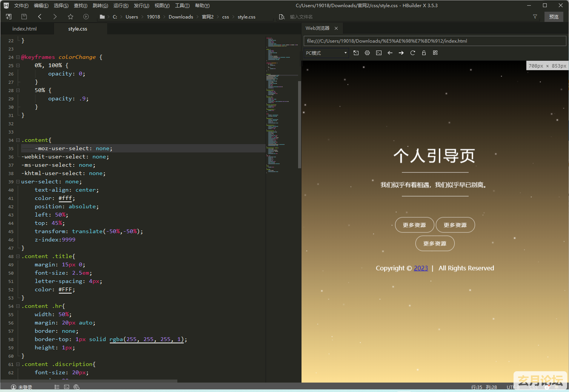Navigate browser back with left arrow
Screen dimensions: 569x392
[x=390, y=53]
